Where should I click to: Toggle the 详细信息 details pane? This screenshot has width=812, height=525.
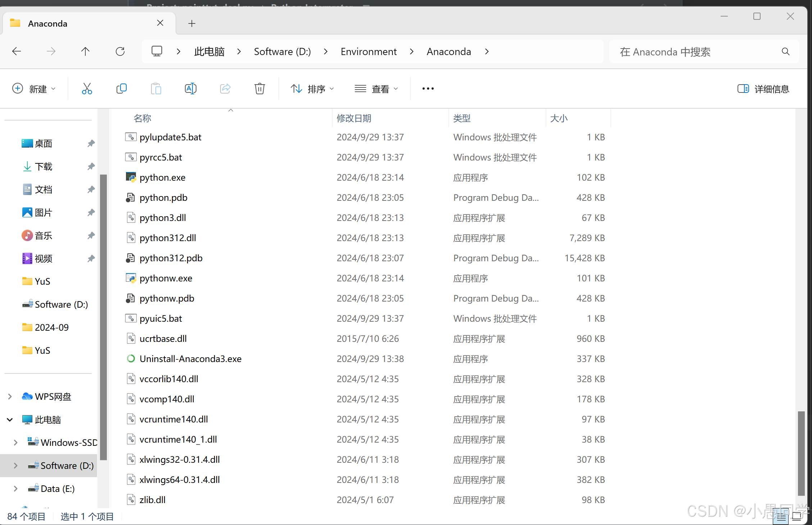click(x=763, y=89)
